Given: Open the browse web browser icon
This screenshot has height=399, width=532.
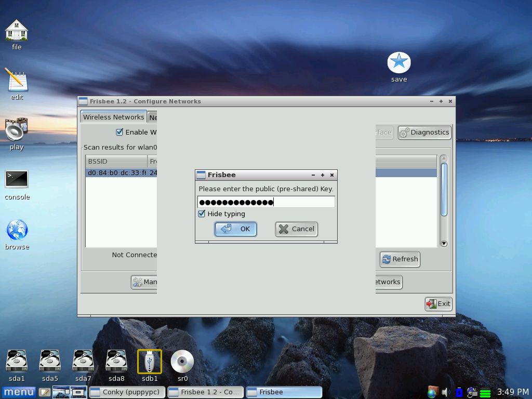Looking at the screenshot, I should pos(17,230).
